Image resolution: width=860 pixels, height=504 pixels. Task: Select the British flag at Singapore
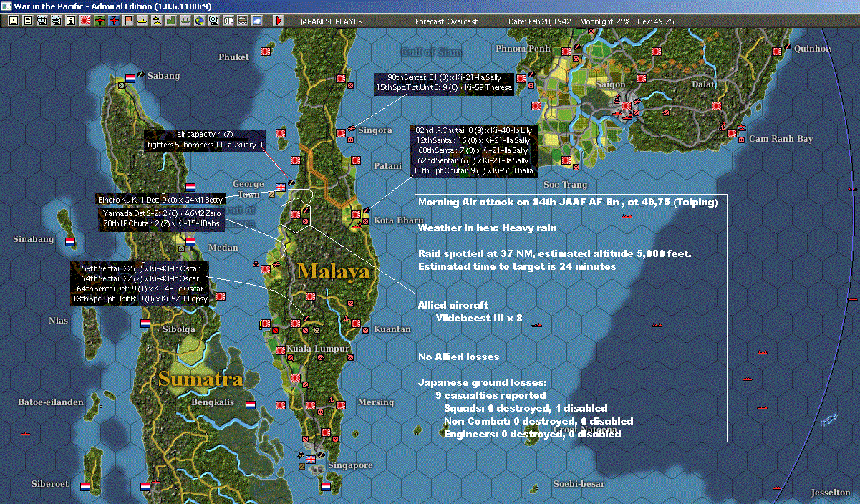coord(311,459)
